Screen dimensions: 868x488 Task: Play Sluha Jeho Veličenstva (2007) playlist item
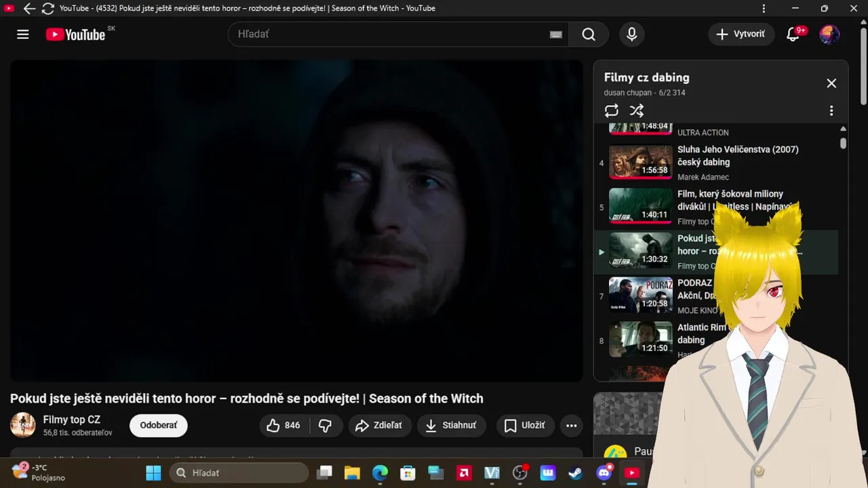tap(715, 163)
